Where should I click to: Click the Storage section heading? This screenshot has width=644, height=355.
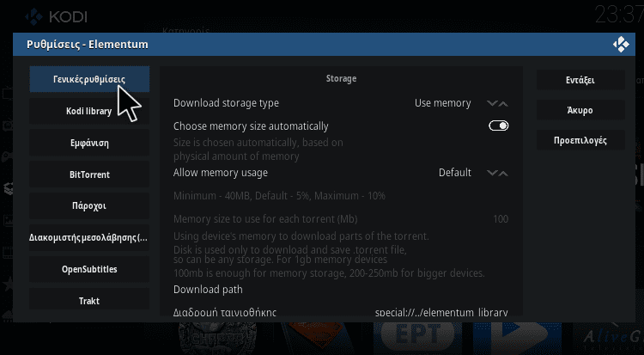341,78
